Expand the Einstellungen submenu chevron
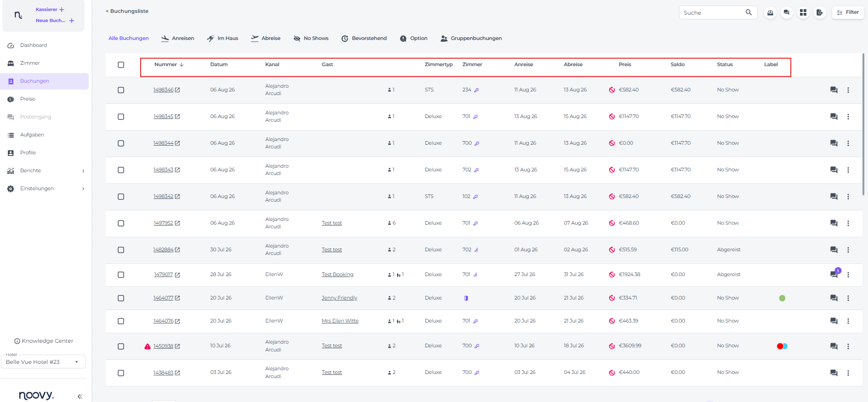This screenshot has height=402, width=868. tap(83, 189)
